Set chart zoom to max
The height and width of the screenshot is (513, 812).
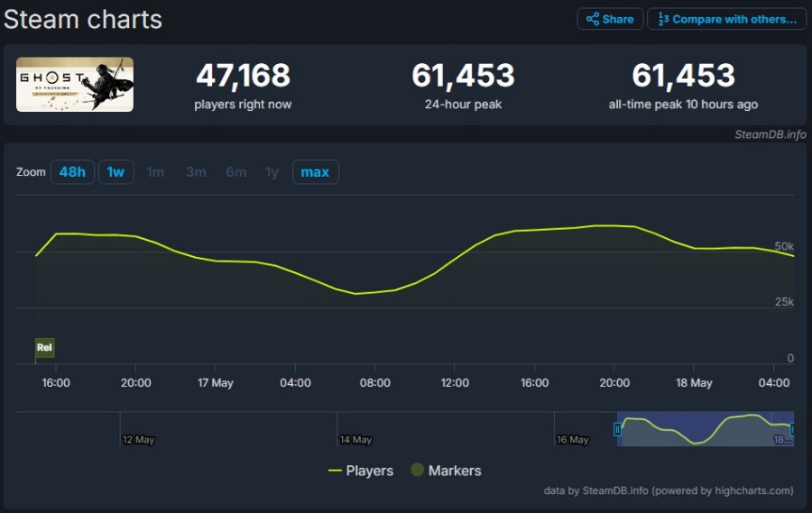(316, 172)
